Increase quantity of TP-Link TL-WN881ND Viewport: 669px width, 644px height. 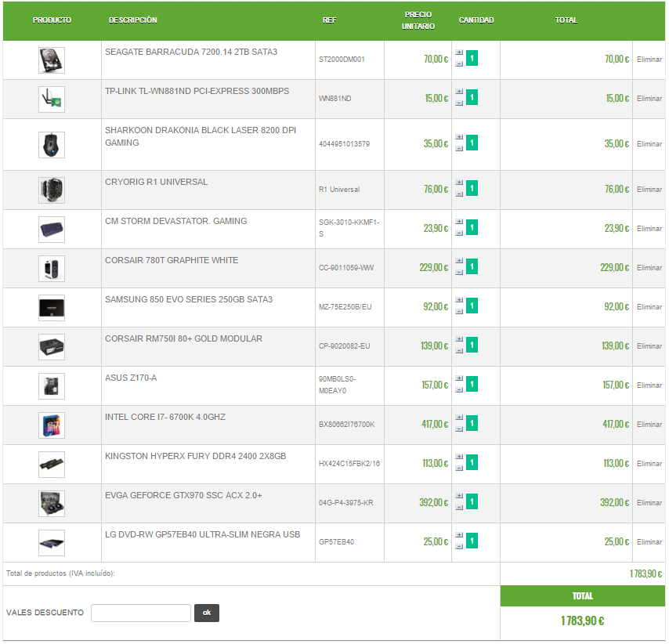click(459, 92)
